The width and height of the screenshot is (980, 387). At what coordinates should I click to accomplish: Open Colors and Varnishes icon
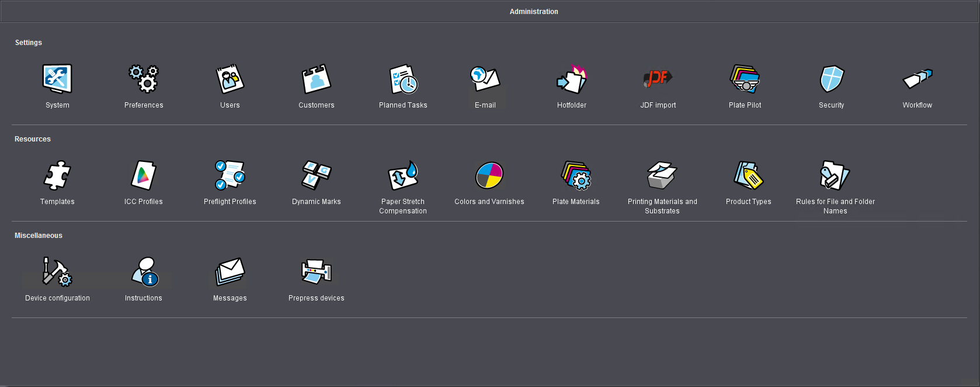(489, 175)
